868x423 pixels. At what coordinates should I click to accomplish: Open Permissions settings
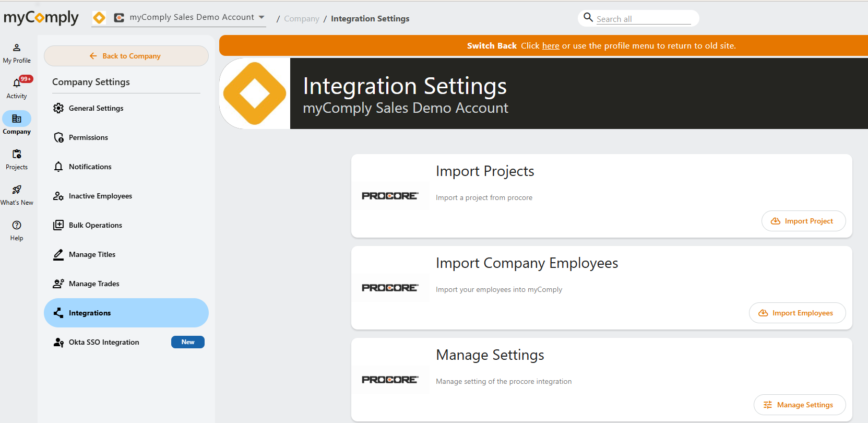coord(126,137)
